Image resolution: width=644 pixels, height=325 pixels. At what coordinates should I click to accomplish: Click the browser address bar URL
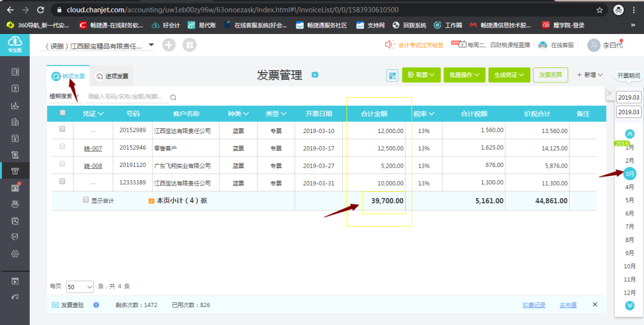coord(232,10)
